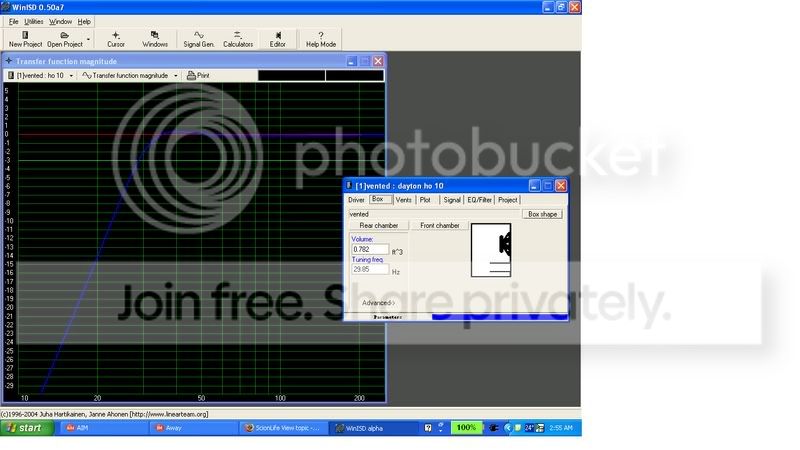Viewport: 800px width, 450px height.
Task: Switch to the EQ/Filter tab
Action: pos(479,200)
